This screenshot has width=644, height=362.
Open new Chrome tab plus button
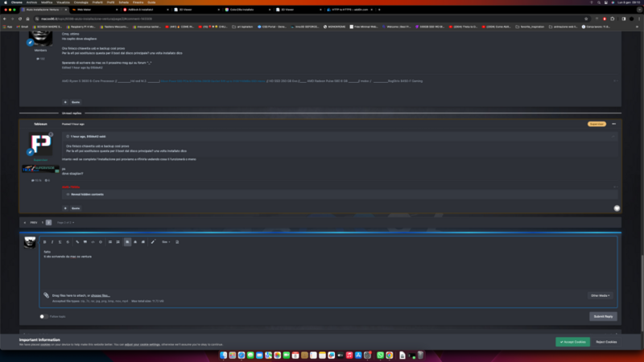point(379,10)
